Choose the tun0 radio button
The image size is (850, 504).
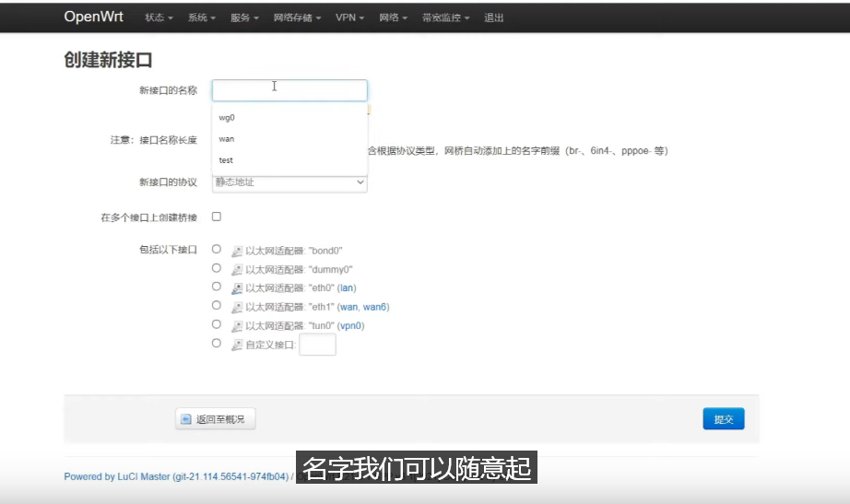[217, 324]
